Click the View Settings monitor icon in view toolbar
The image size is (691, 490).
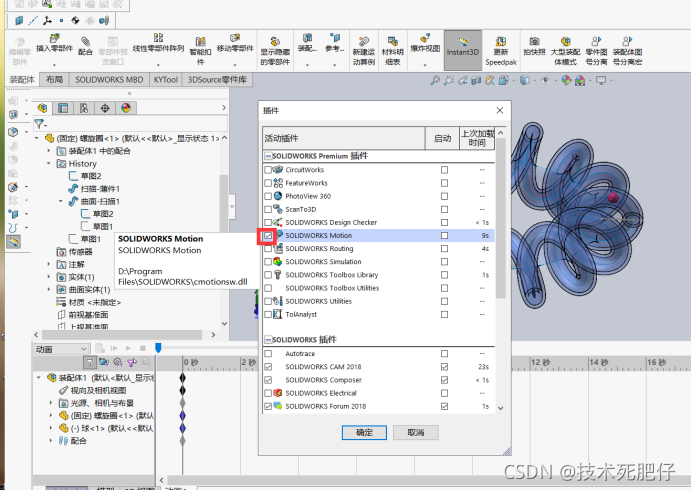[x=601, y=80]
